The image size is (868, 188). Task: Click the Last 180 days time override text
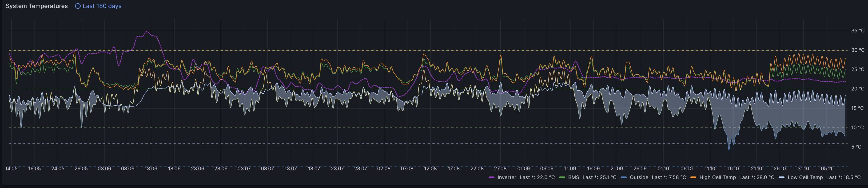click(x=102, y=6)
